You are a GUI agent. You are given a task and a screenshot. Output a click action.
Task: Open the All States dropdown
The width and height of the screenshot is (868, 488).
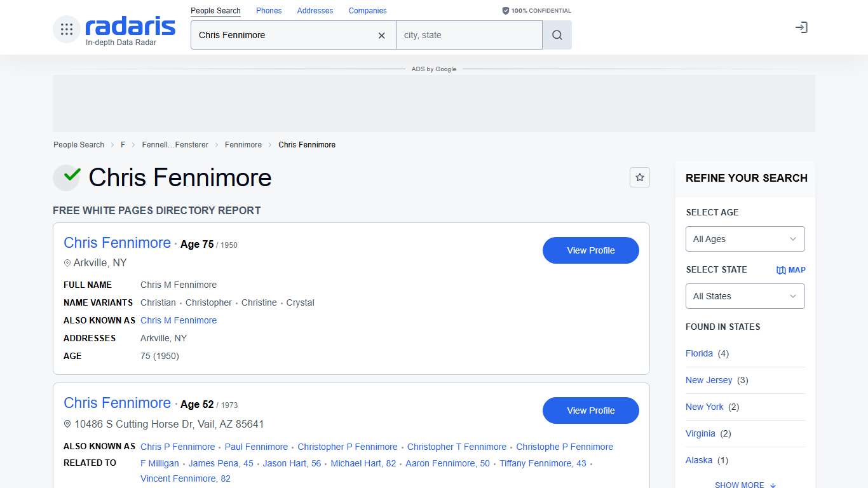[745, 296]
